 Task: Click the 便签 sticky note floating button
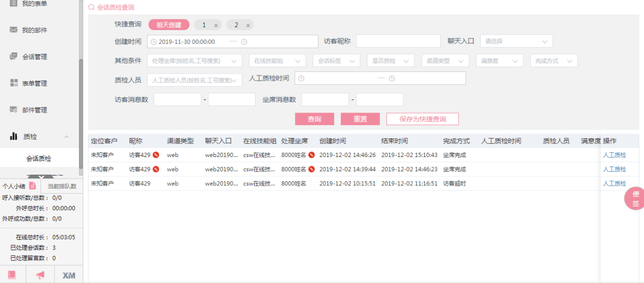[x=635, y=199]
